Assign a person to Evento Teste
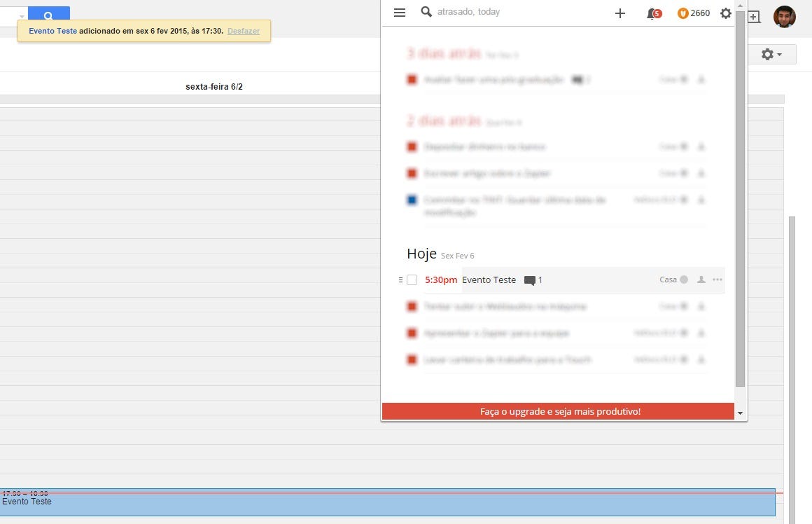The width and height of the screenshot is (812, 524). [701, 280]
